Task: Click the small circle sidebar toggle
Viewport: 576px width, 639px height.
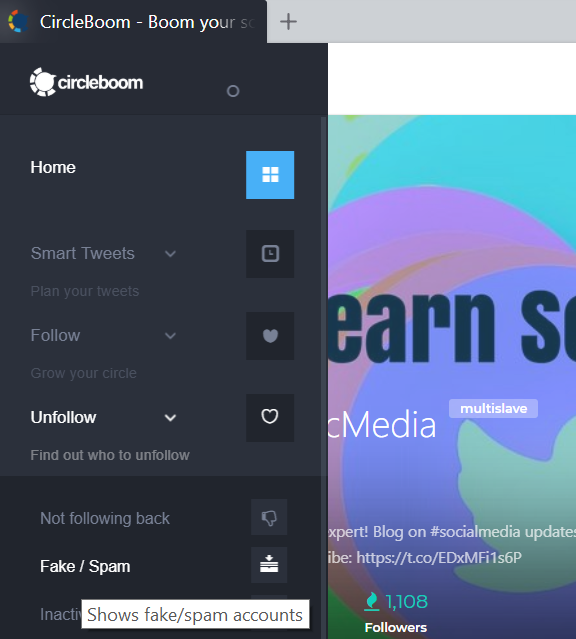Action: [233, 91]
